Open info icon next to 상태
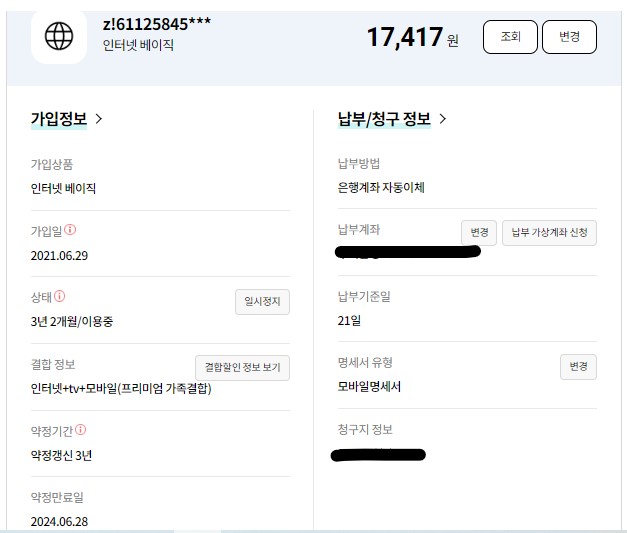This screenshot has height=533, width=627. [x=60, y=296]
